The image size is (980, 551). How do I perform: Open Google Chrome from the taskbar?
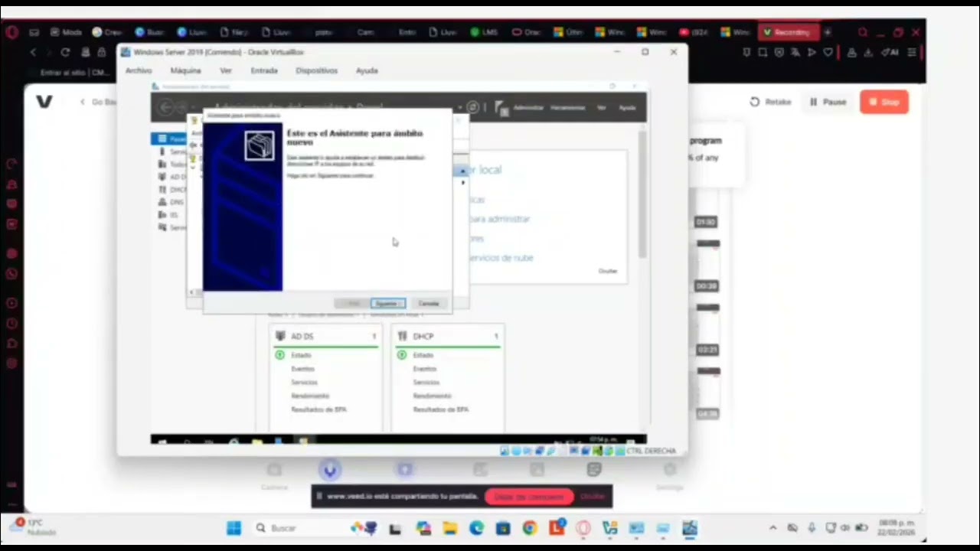click(x=530, y=528)
